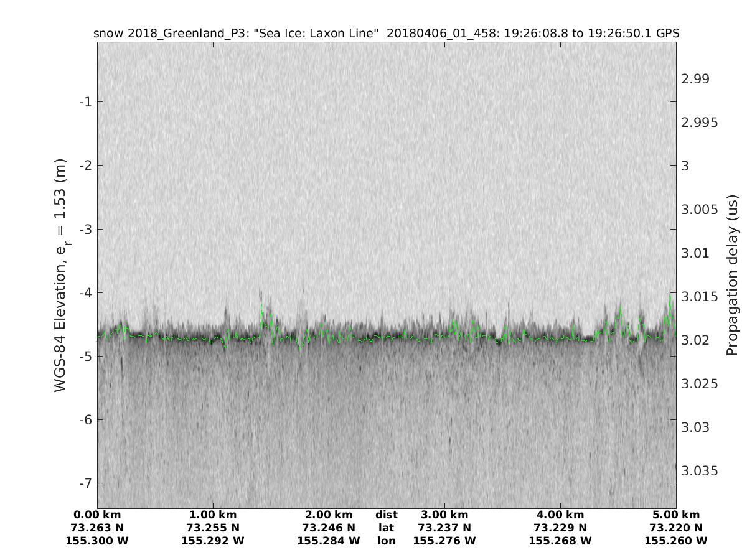Click the 'lon' legend text on x-axis
This screenshot has width=747, height=560.
[x=386, y=541]
